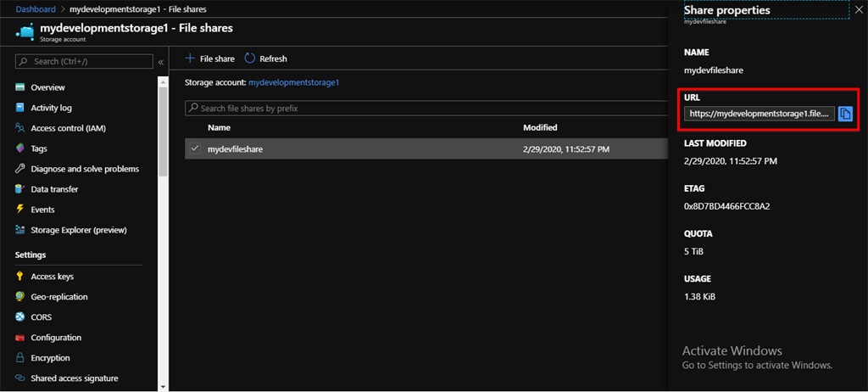Open Shared access signature settings
This screenshot has height=392, width=868.
(x=75, y=378)
